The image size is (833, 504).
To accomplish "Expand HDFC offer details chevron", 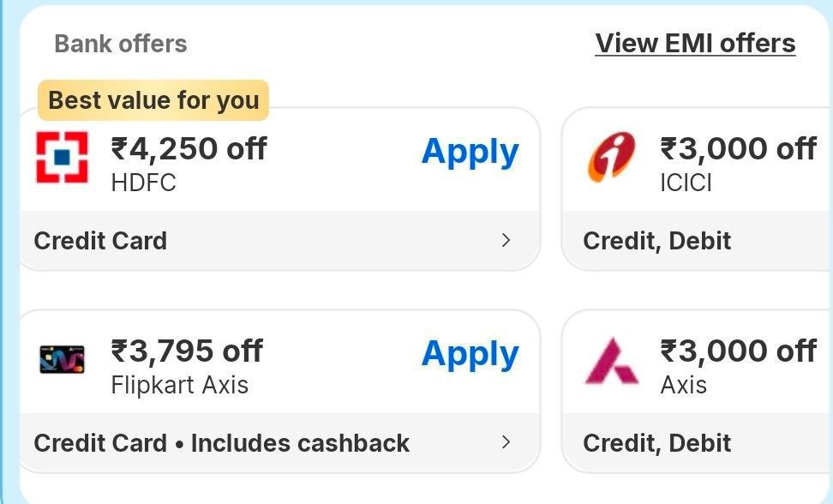I will [x=506, y=240].
